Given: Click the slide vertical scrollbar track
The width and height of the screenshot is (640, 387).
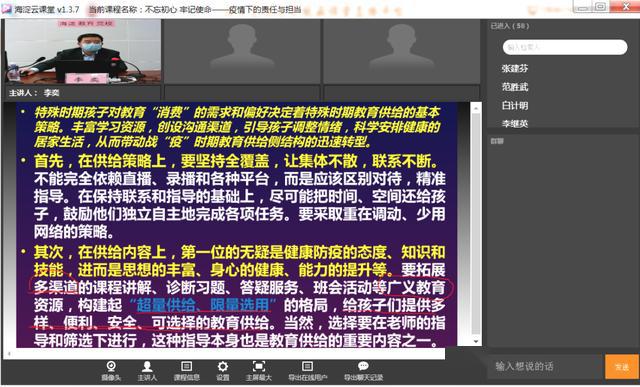Looking at the screenshot, I should coord(476,224).
